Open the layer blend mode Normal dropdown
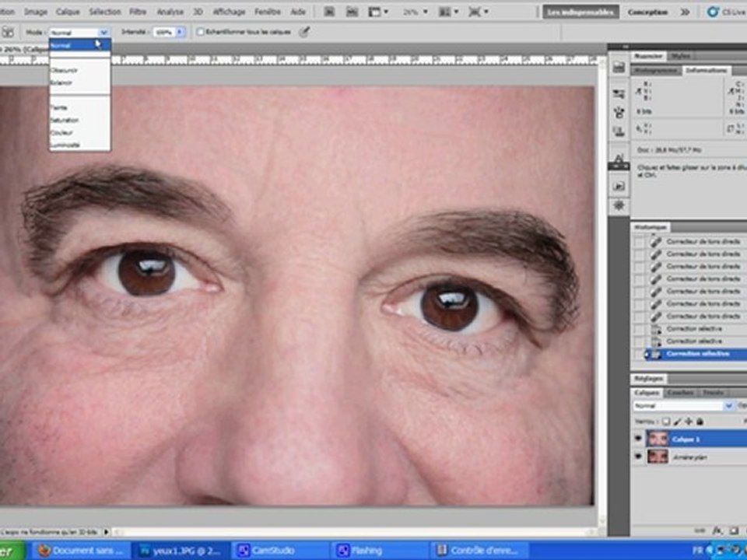This screenshot has height=560, width=747. pyautogui.click(x=683, y=405)
